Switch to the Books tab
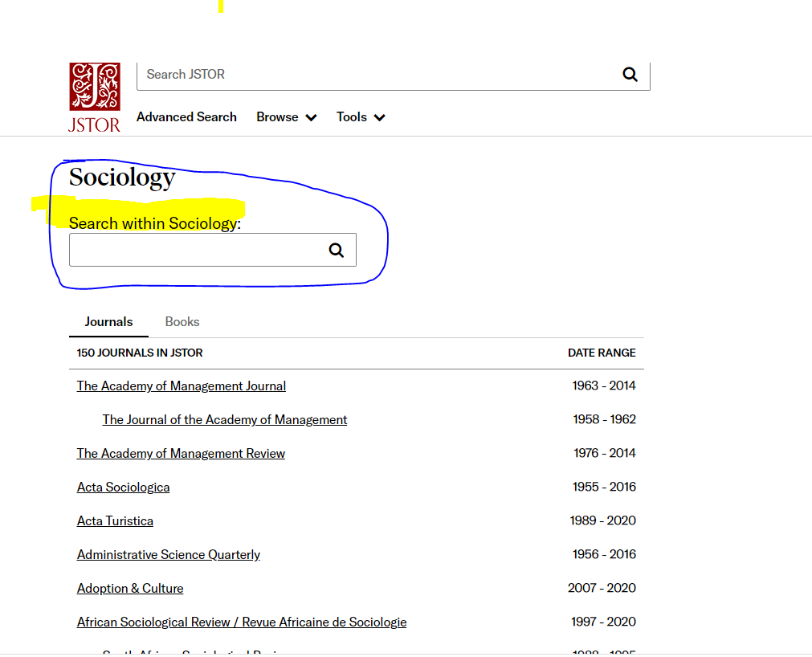The image size is (812, 657). [x=182, y=322]
